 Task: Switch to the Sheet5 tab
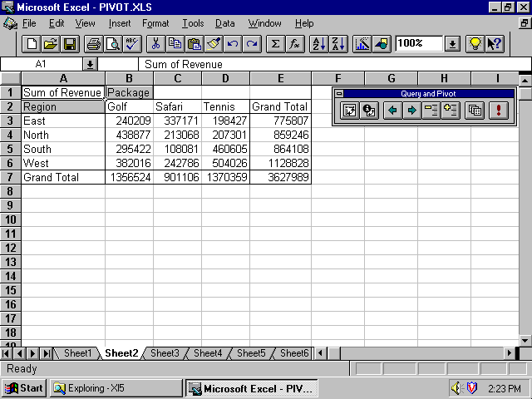(251, 353)
